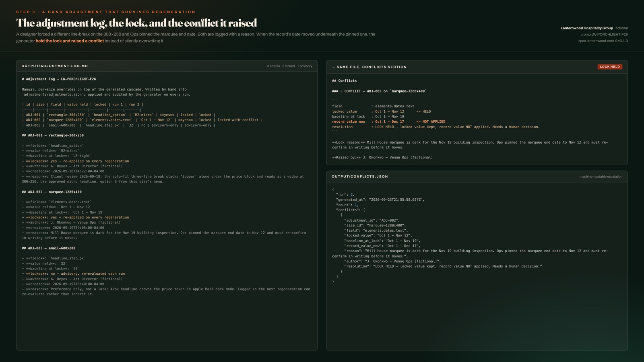Screen dimensions: 644x362
Task: Click "## ADJ-001 — rectangle-300x250" section heading
Action: coord(53,136)
